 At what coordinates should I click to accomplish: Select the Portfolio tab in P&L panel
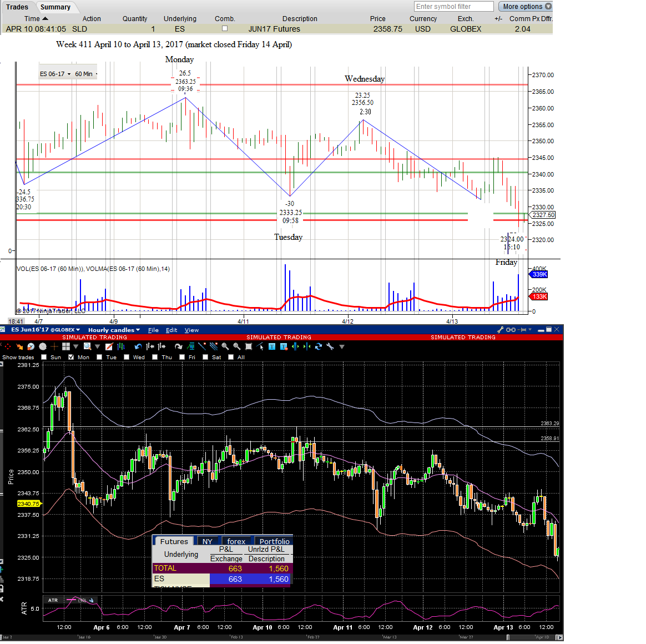tap(274, 541)
